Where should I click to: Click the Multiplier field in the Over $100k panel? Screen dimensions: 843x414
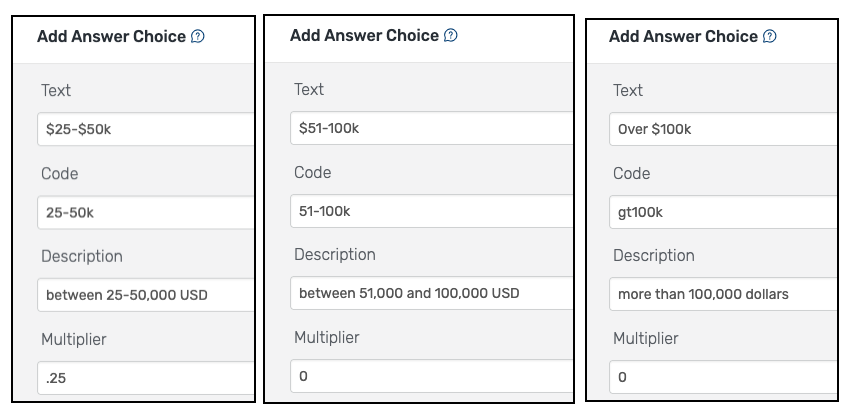click(x=723, y=377)
